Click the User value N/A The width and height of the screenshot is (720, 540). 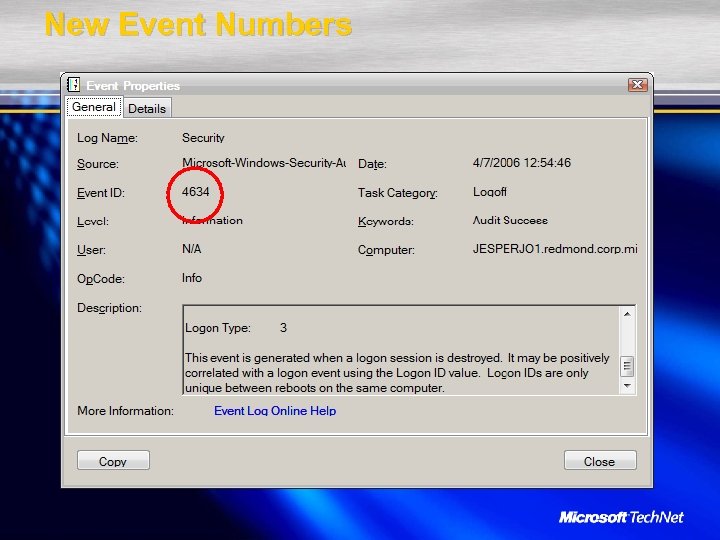191,249
